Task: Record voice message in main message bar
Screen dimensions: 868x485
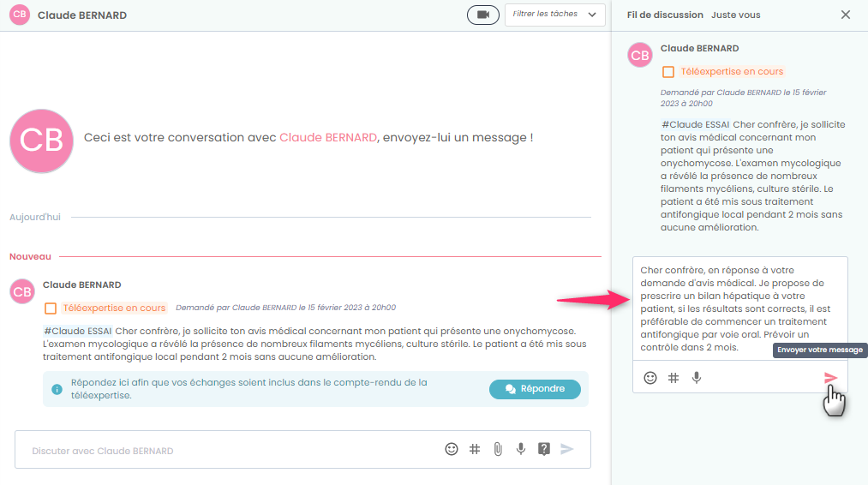Action: point(520,449)
